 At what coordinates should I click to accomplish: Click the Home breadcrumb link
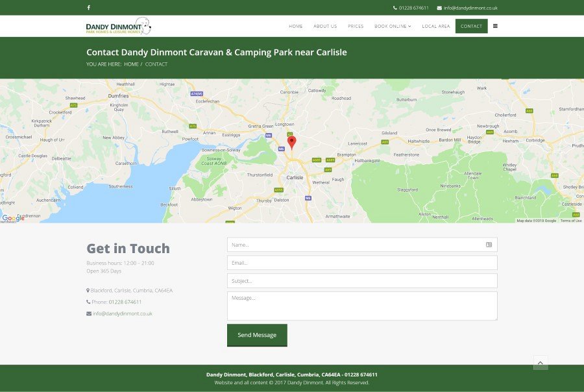131,64
